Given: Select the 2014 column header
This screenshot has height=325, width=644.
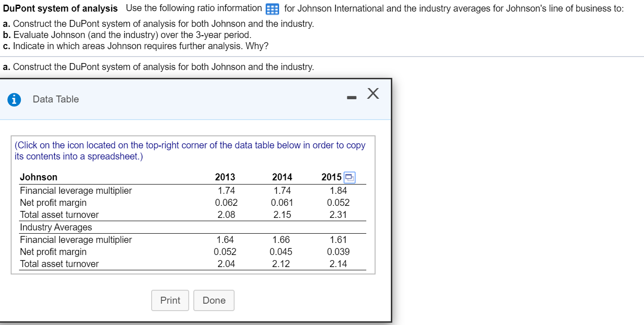Looking at the screenshot, I should 283,177.
